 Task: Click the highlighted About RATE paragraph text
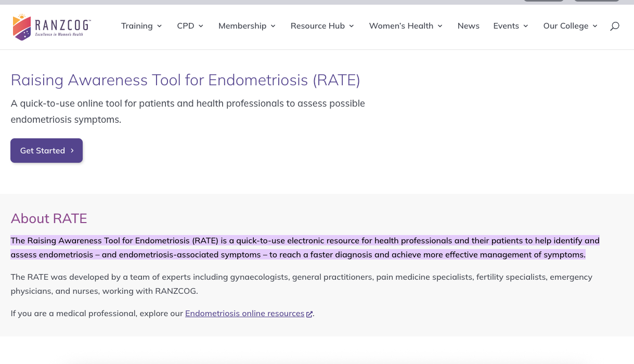pos(305,248)
